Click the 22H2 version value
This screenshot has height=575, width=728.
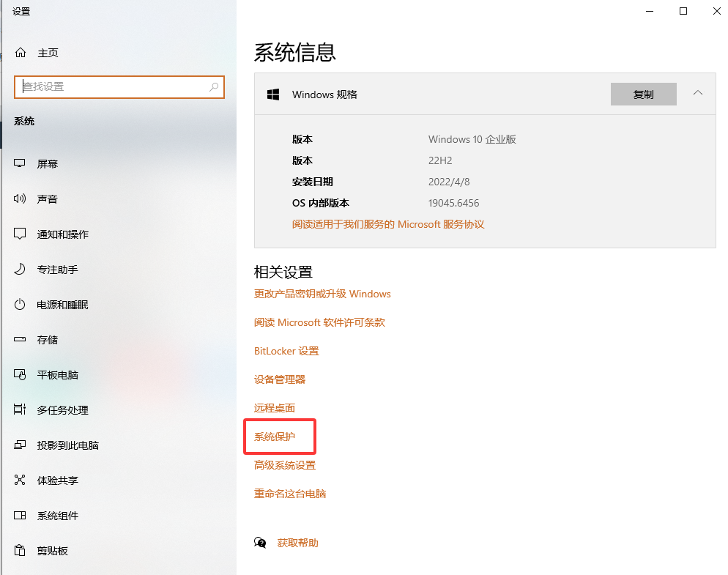pyautogui.click(x=440, y=160)
